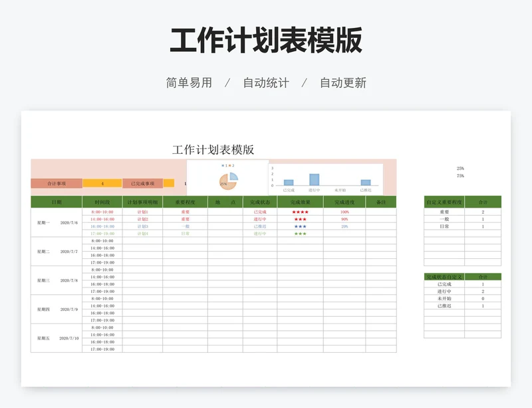
Task: Click the four red stars rating
Action: pos(301,212)
